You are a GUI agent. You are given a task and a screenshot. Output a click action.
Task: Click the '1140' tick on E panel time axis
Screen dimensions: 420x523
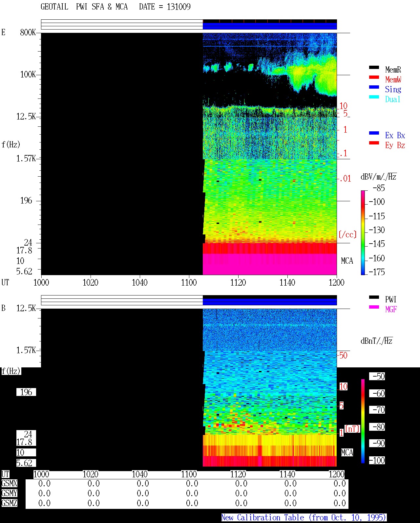(x=287, y=282)
